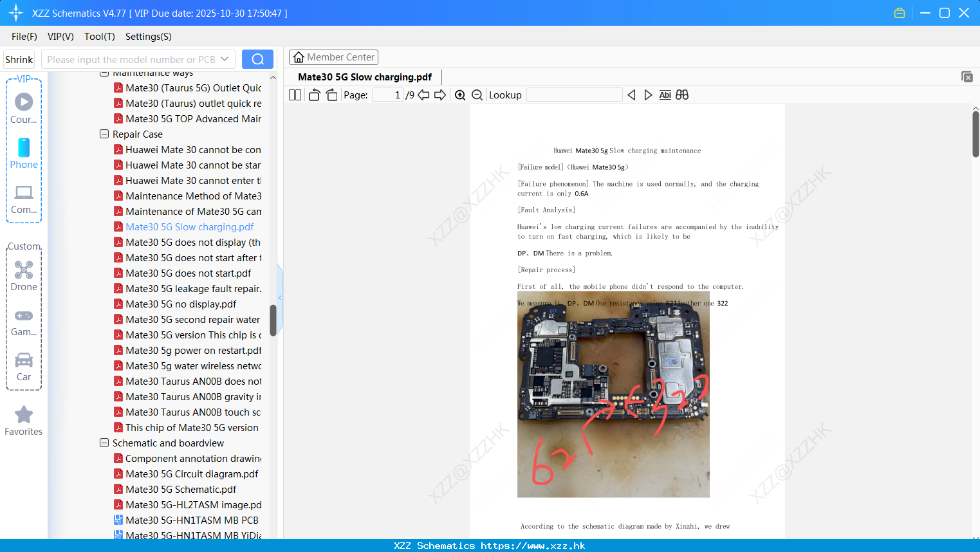Screen dimensions: 980x552
Task: Click the binoculars search icon
Action: pyautogui.click(x=682, y=95)
